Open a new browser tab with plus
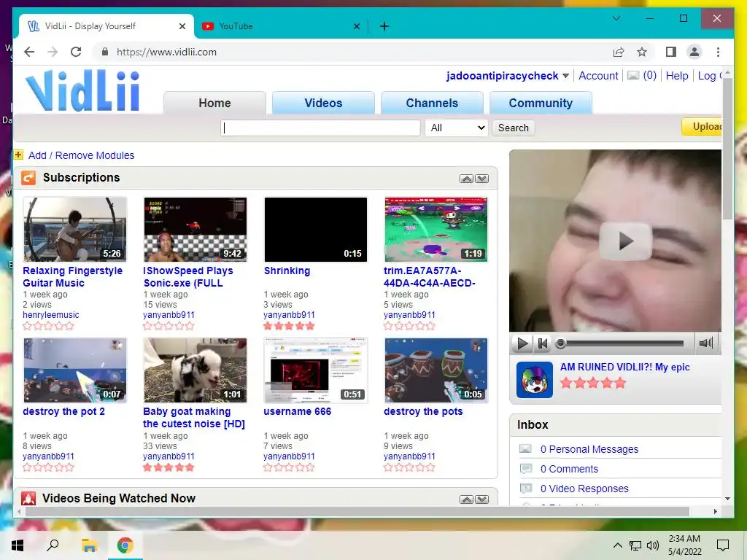 [x=384, y=26]
